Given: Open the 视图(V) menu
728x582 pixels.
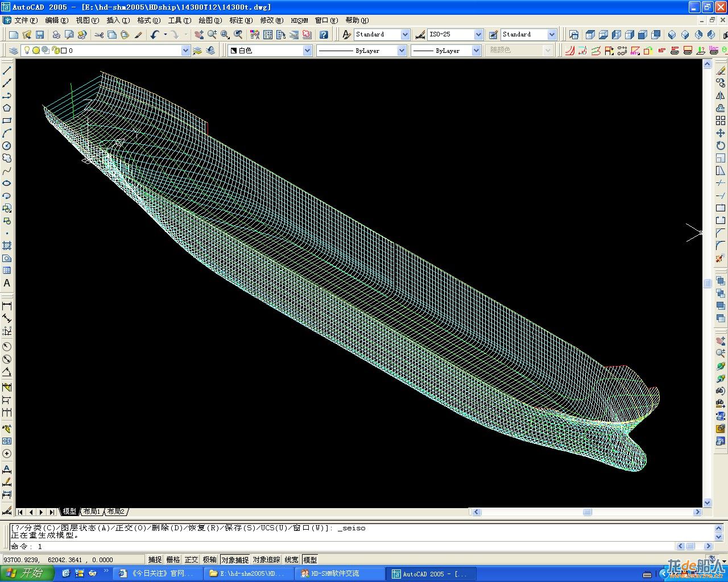Looking at the screenshot, I should [x=87, y=20].
